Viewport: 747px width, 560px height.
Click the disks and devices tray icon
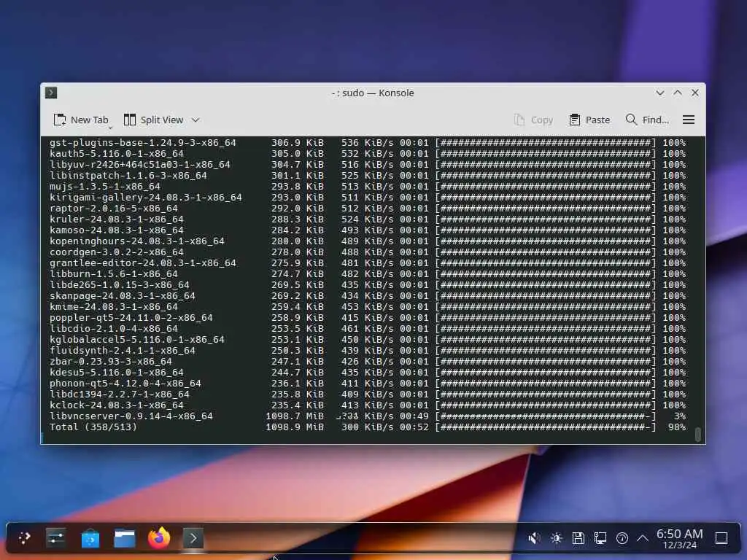coord(578,538)
